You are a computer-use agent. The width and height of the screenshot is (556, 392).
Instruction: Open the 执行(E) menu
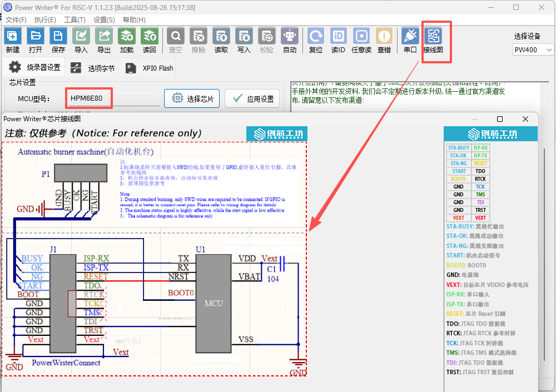coord(45,20)
